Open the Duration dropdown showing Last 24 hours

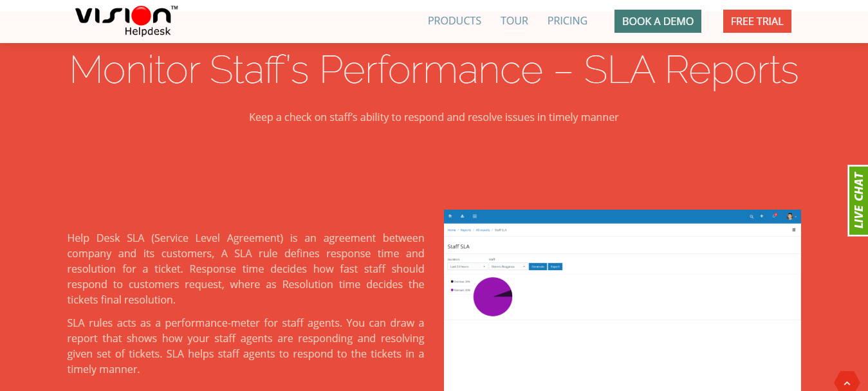point(467,266)
